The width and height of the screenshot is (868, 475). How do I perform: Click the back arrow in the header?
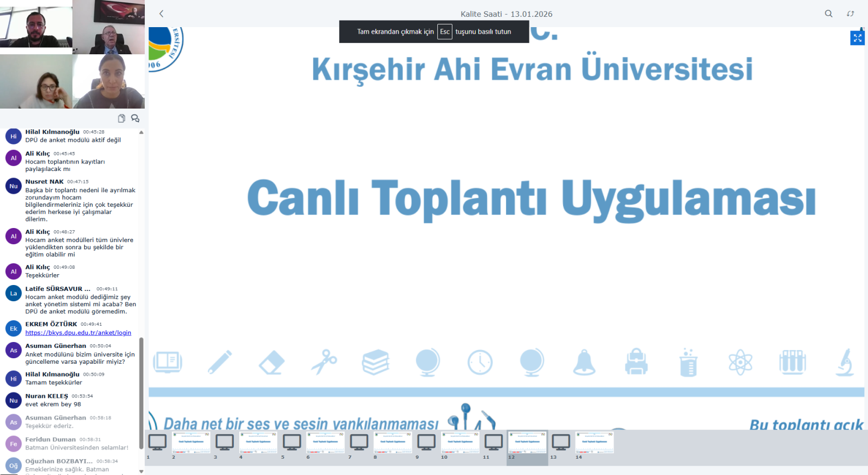pyautogui.click(x=161, y=14)
